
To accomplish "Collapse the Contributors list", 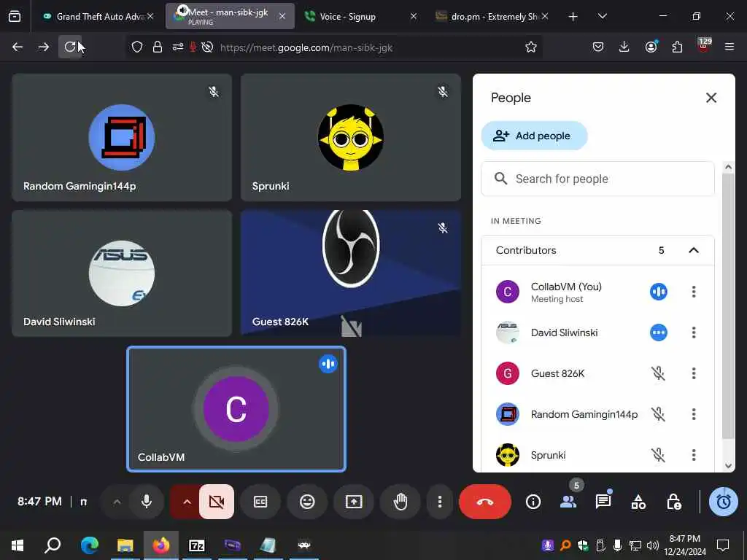I will click(x=694, y=250).
